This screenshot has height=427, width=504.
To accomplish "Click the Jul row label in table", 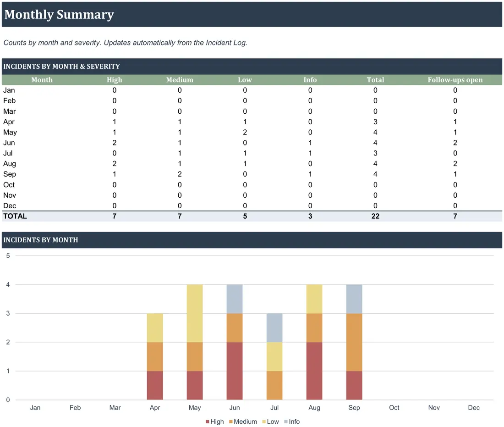I will pos(8,153).
